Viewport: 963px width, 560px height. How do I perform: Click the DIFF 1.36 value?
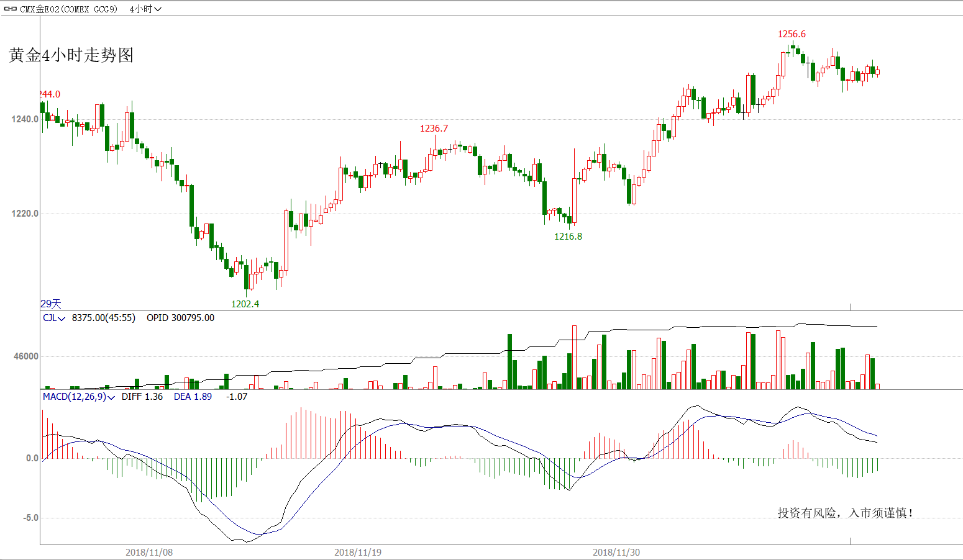[142, 397]
